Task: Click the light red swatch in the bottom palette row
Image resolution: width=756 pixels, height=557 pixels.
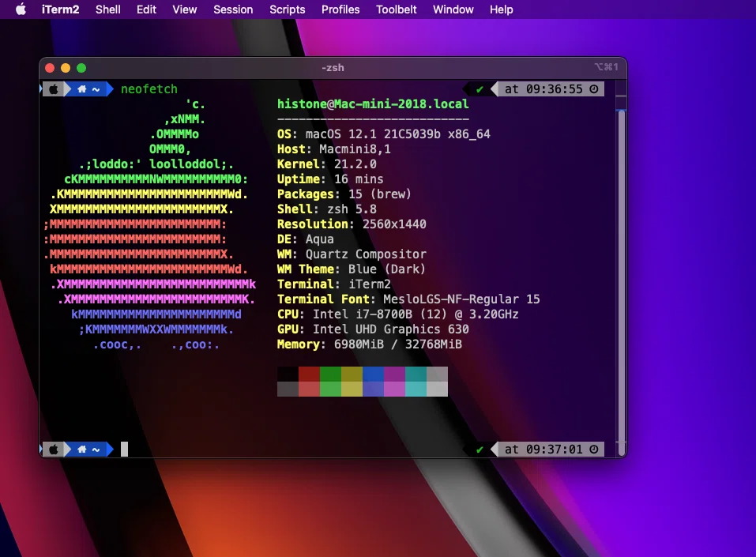Action: click(309, 390)
